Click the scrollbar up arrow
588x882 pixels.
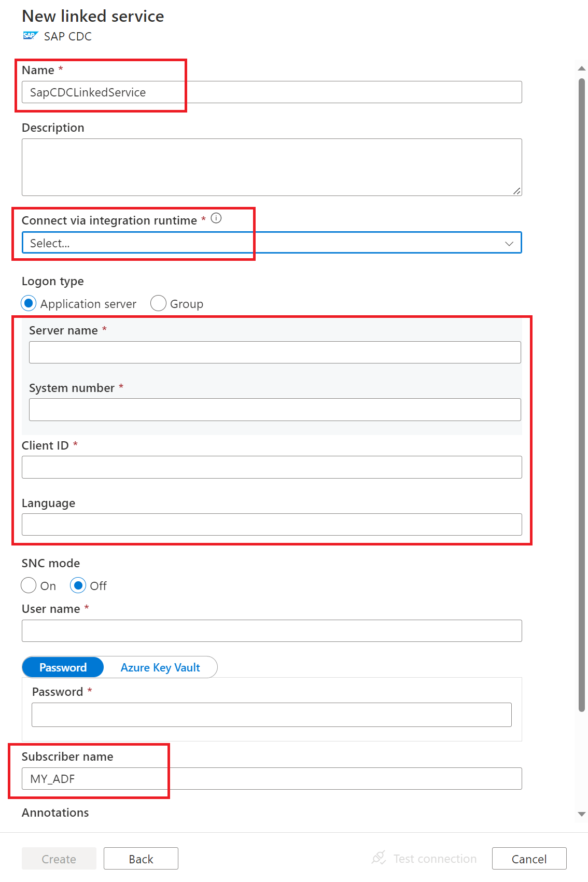582,68
